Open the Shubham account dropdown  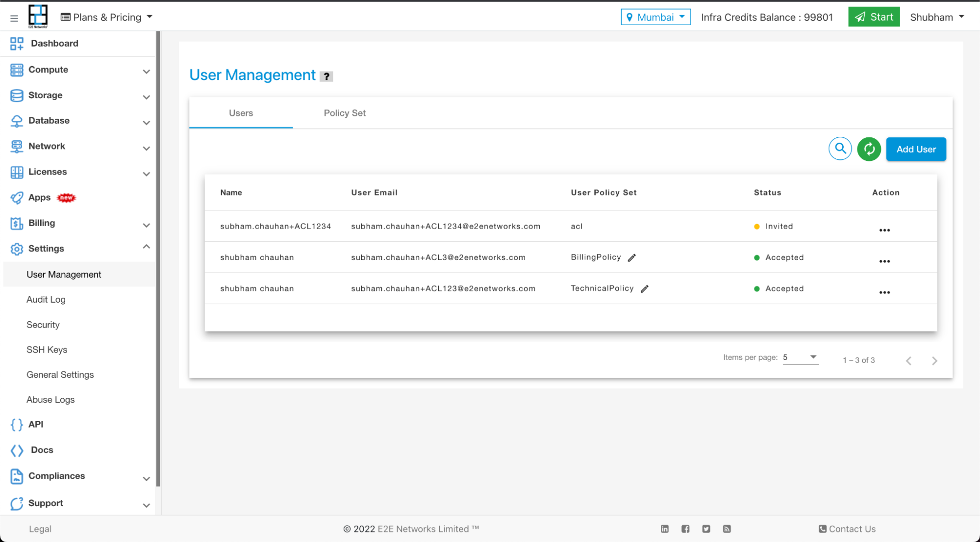(x=937, y=17)
